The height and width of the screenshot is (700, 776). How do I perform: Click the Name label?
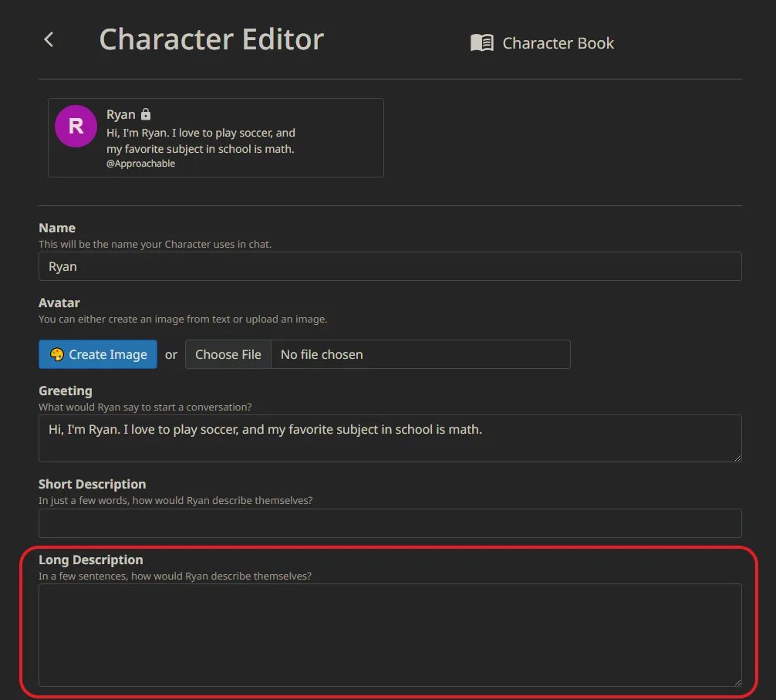point(57,228)
